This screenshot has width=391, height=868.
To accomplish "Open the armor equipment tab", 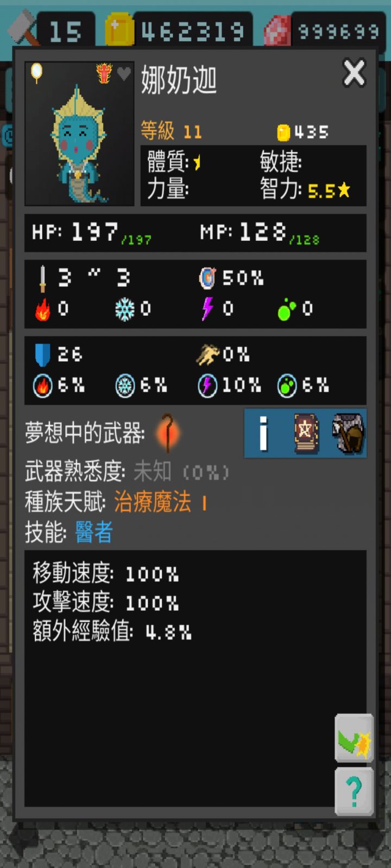I will point(348,433).
